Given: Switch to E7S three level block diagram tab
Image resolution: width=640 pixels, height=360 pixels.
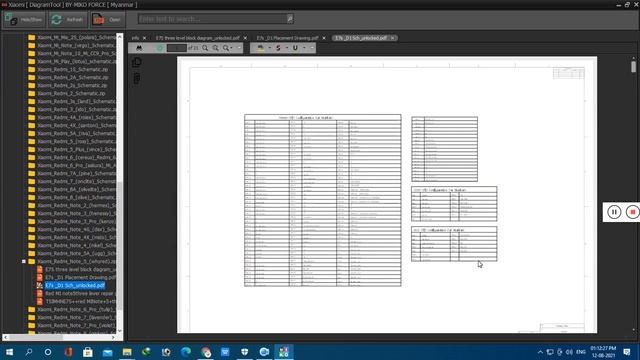Looking at the screenshot, I should coord(198,38).
